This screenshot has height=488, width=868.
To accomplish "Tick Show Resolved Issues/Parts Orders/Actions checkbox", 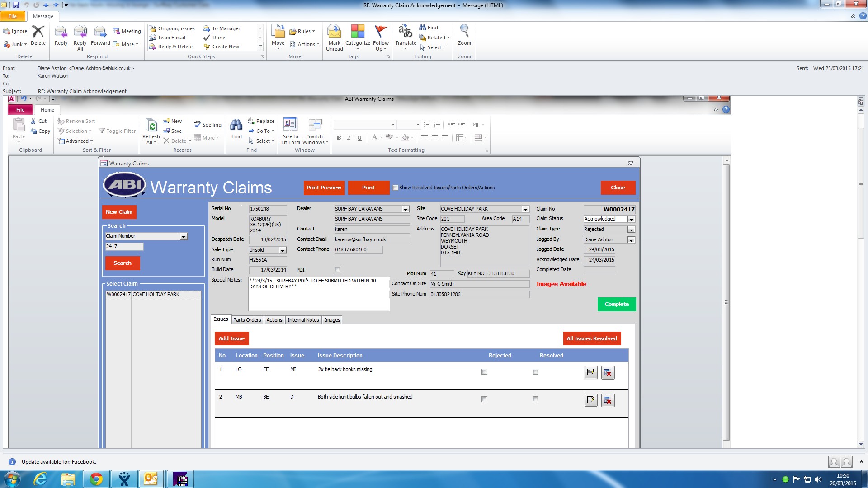I will pyautogui.click(x=396, y=188).
